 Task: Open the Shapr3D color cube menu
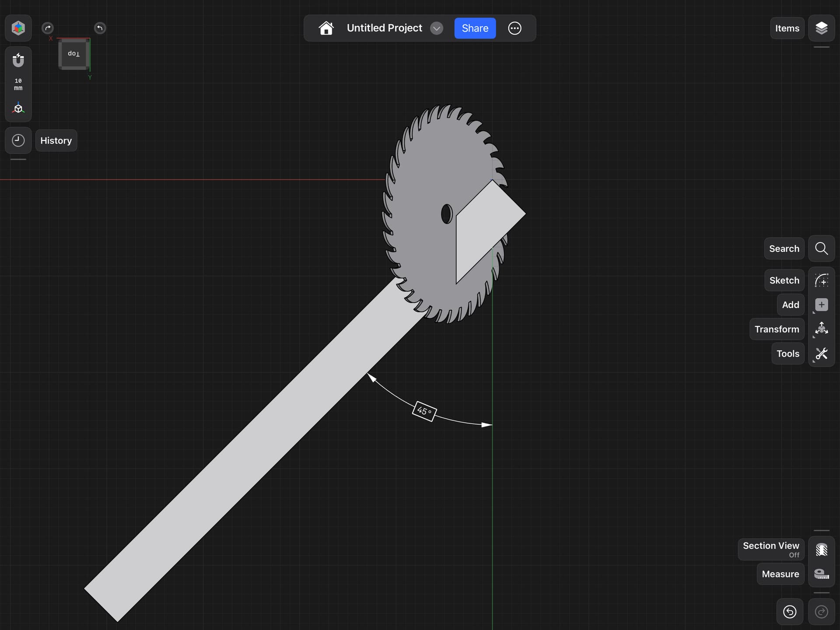coord(18,28)
